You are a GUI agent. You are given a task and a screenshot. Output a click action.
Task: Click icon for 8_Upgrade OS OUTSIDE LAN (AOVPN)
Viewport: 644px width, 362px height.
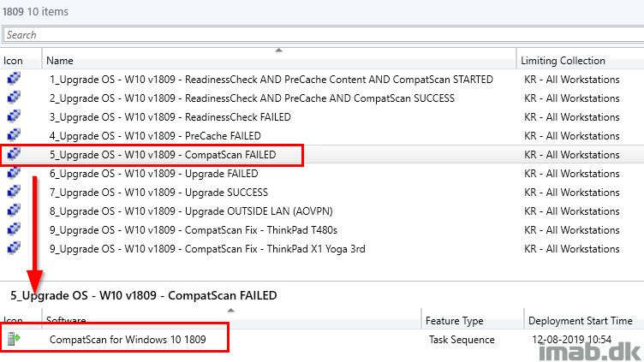click(14, 211)
